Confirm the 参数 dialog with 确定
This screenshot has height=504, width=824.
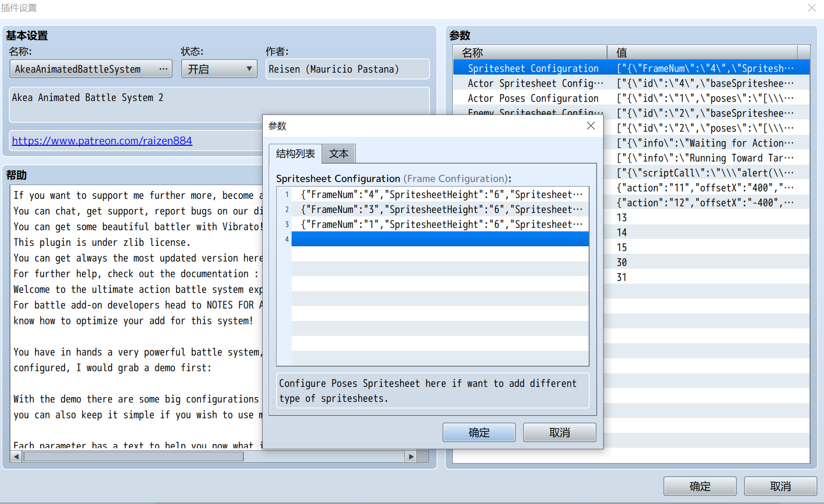tap(479, 432)
